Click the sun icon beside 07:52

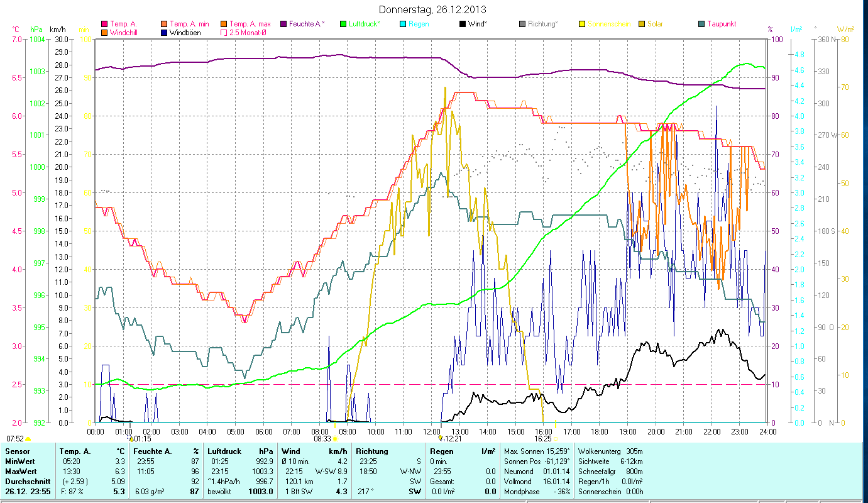28,439
